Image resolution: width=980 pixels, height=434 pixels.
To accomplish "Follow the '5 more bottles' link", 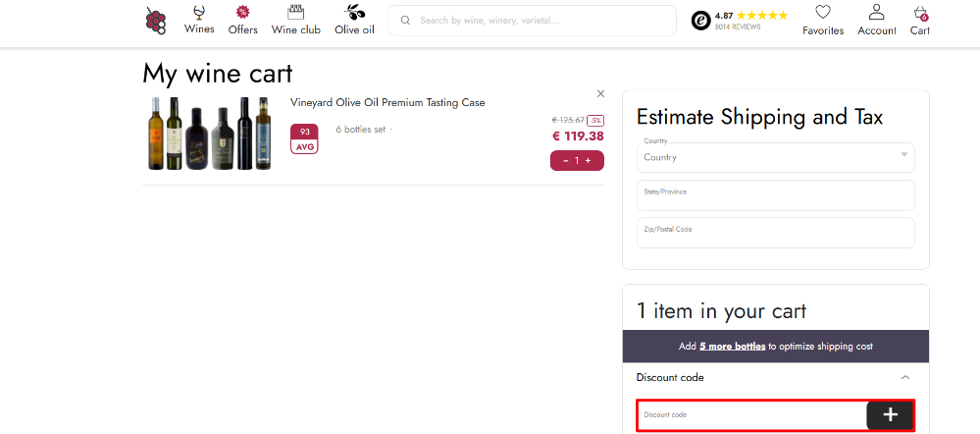I will (732, 347).
